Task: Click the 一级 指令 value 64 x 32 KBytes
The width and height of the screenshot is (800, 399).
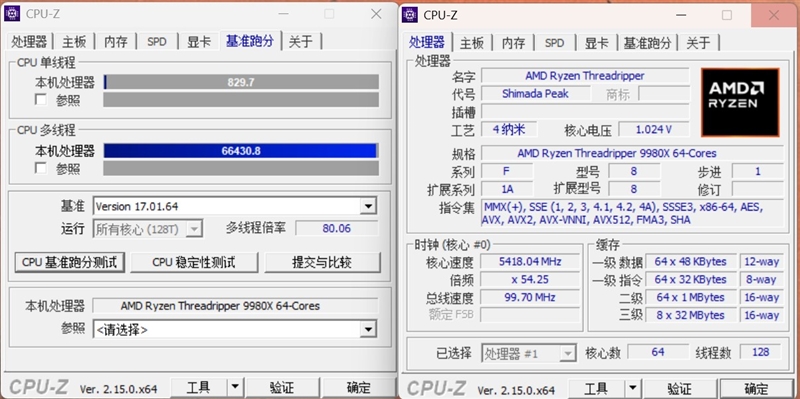Action: coord(691,280)
